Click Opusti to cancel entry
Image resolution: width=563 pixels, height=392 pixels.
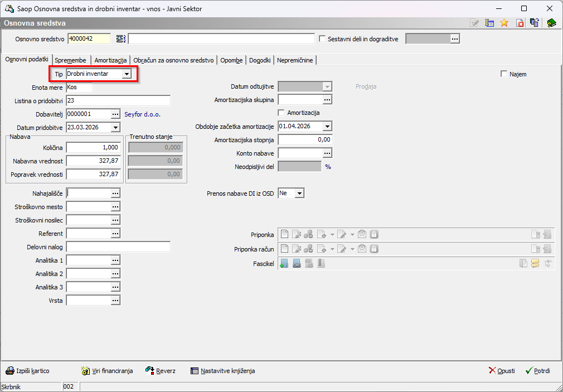point(502,371)
